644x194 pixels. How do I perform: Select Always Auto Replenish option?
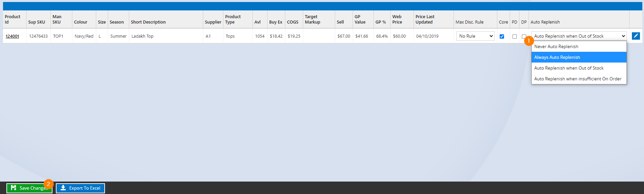(x=579, y=57)
